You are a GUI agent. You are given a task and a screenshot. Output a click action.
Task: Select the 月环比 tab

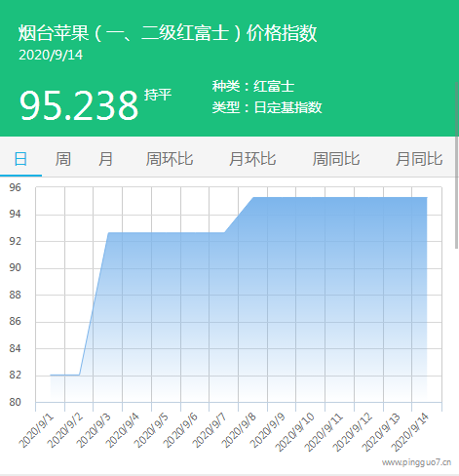tap(252, 159)
